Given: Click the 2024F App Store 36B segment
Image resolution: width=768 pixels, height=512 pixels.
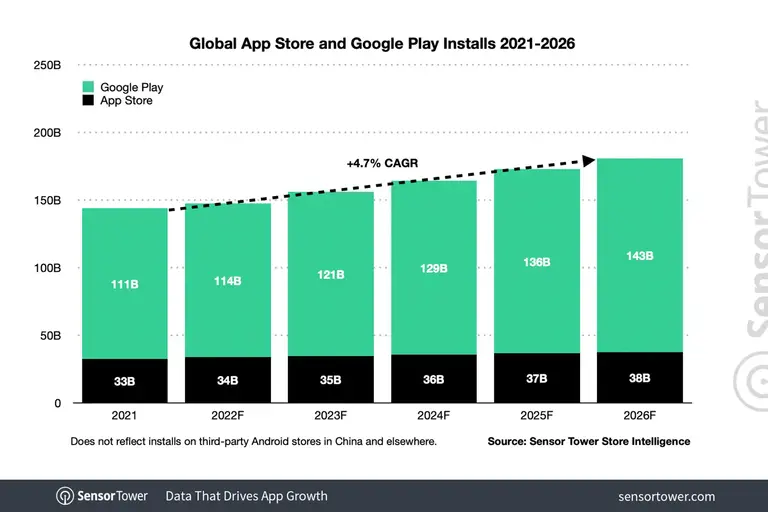Looking at the screenshot, I should click(x=433, y=379).
